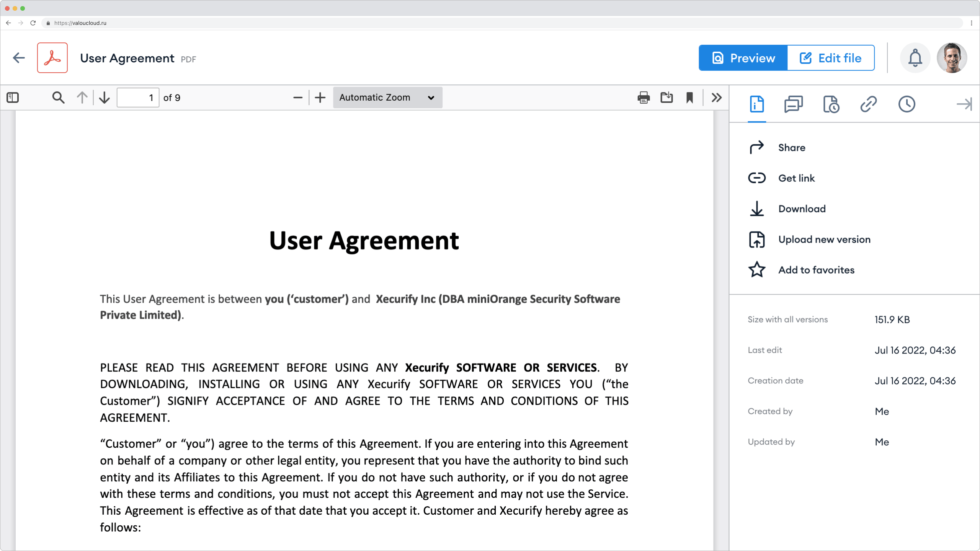Open the find-in-document search tool
Image resolution: width=980 pixels, height=551 pixels.
[58, 98]
